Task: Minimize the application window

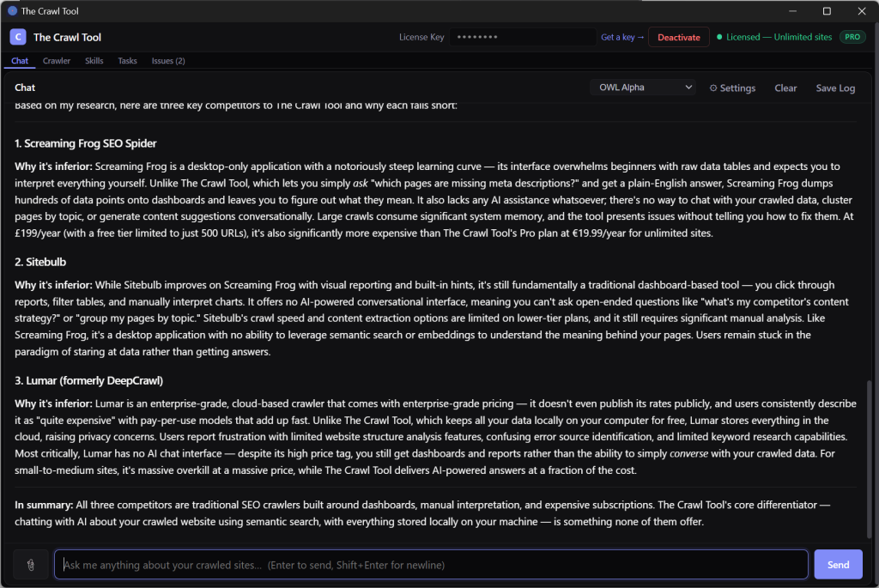Action: (x=792, y=10)
